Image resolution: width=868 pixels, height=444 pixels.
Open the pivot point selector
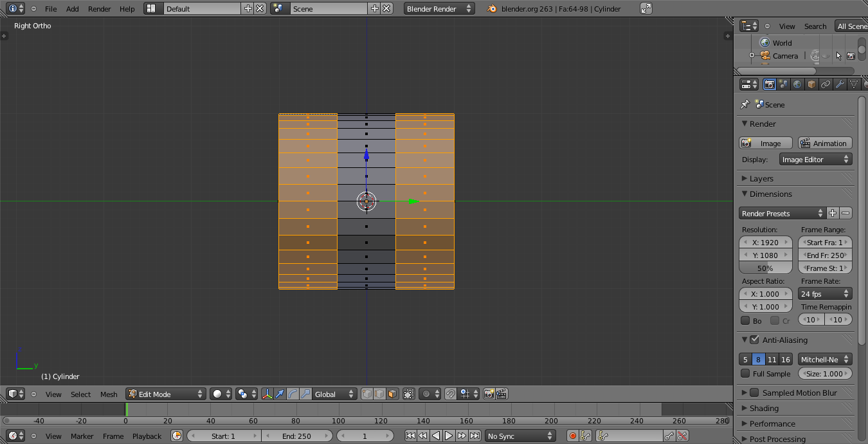pos(246,394)
